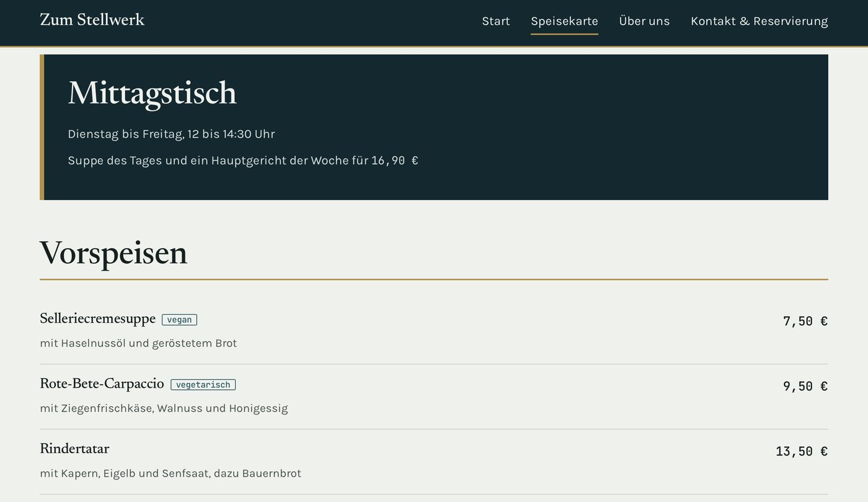Click the Selleriecremesuppe dish name
Screen dimensions: 868x502
pyautogui.click(x=97, y=319)
